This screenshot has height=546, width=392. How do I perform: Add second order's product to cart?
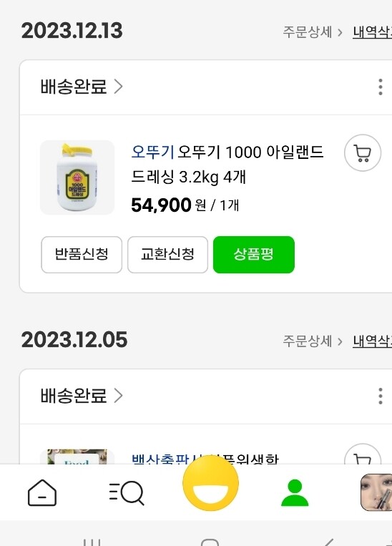tap(363, 454)
